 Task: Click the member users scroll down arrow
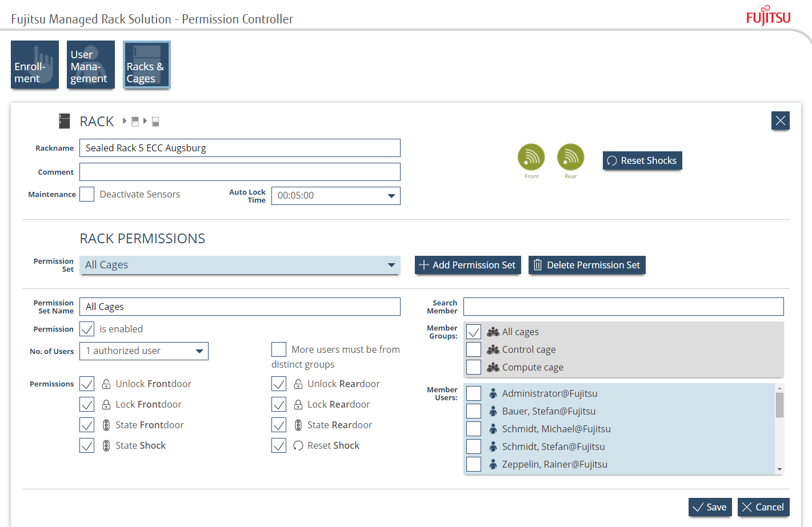click(x=779, y=469)
